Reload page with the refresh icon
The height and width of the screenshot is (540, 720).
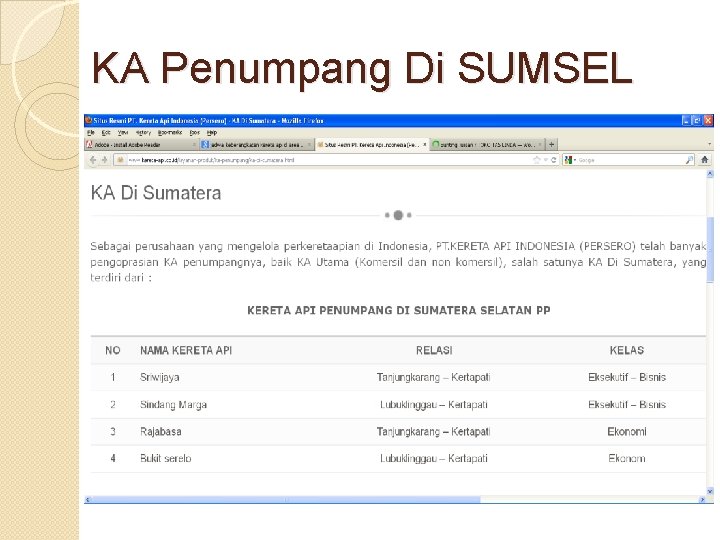pos(553,160)
